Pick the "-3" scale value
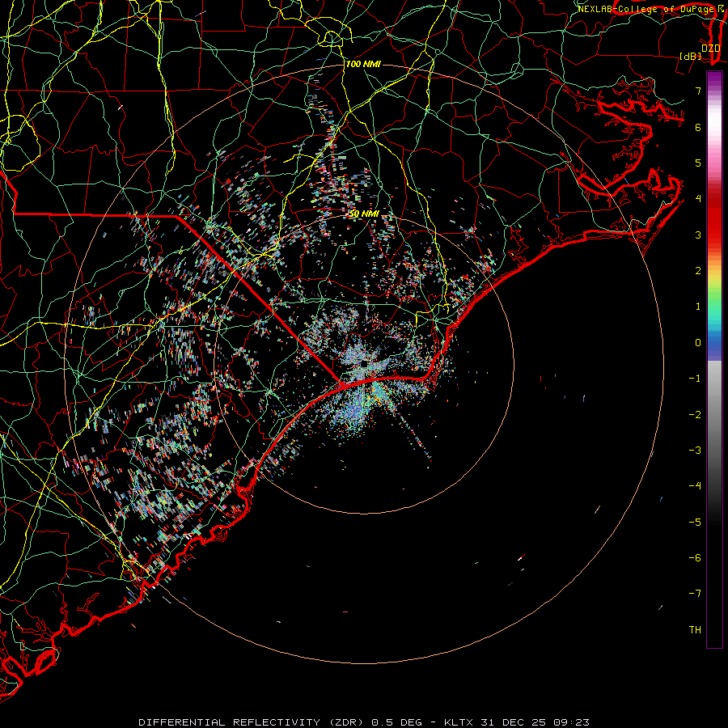728x728 pixels. point(695,451)
